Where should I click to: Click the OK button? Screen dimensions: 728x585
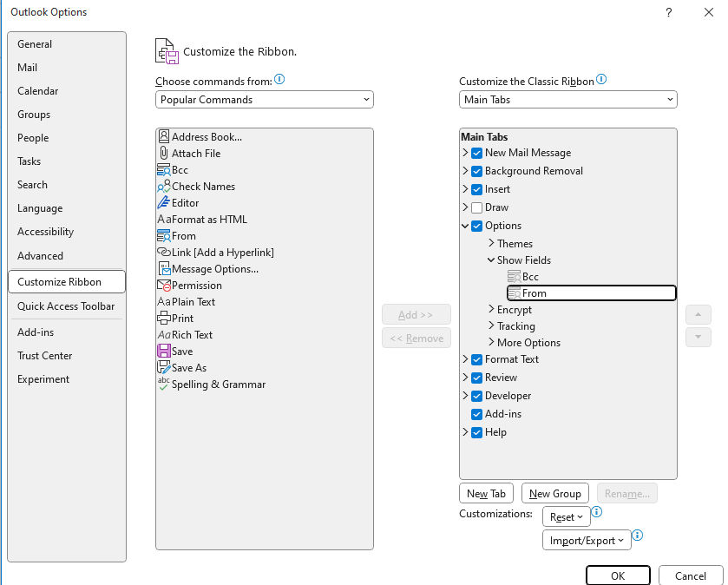pyautogui.click(x=618, y=575)
